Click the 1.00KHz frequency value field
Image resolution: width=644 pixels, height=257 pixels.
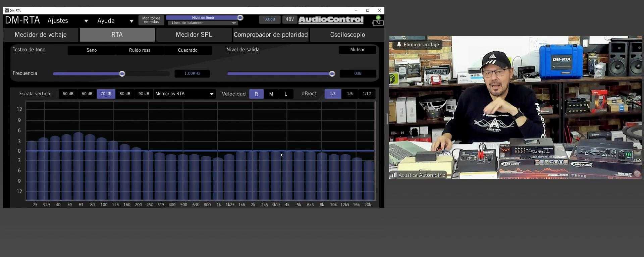192,73
